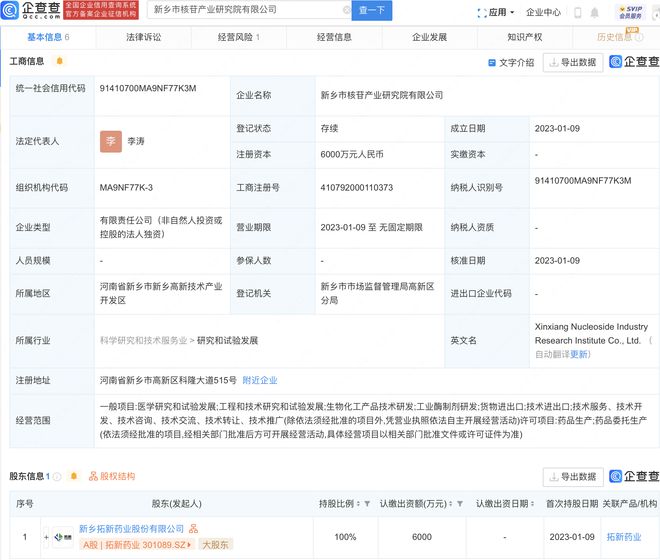
Task: Click the registered capital value 6000万元人民币
Action: [352, 155]
